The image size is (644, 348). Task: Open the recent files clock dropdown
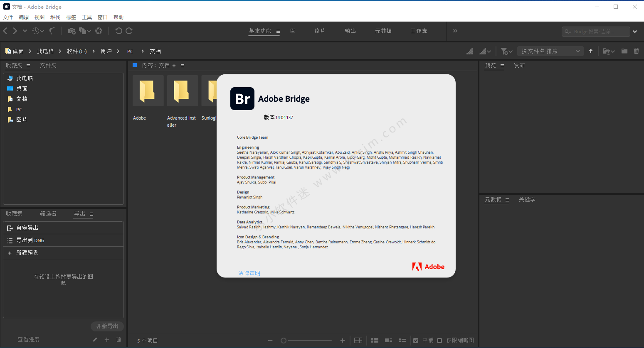click(x=38, y=31)
